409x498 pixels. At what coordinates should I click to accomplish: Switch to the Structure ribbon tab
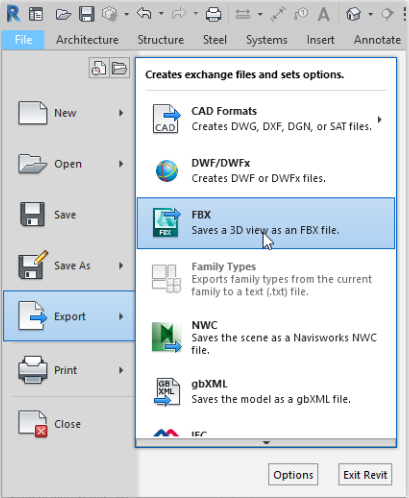click(161, 40)
